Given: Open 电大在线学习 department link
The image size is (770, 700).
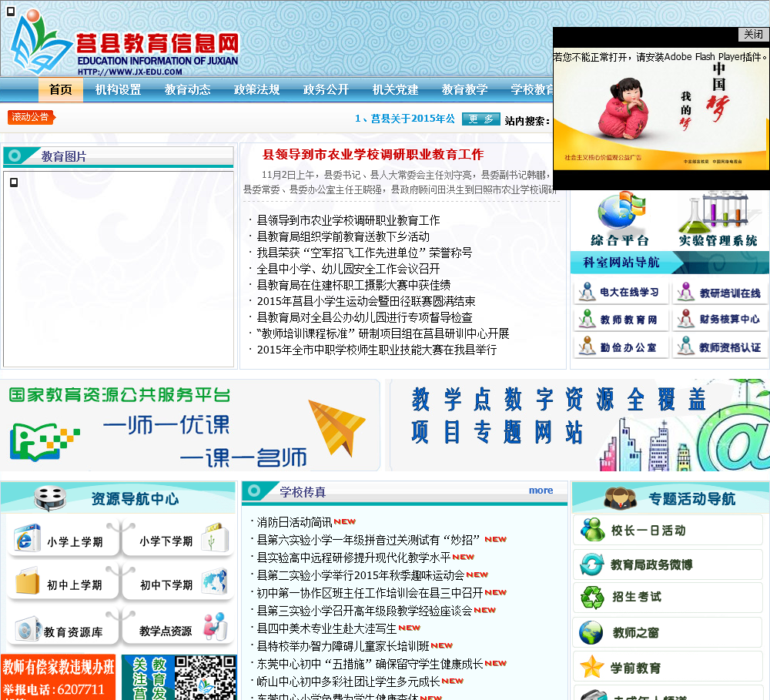Looking at the screenshot, I should (x=621, y=293).
